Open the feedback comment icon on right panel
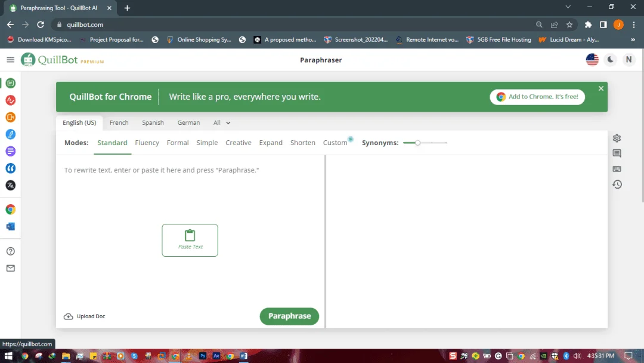The width and height of the screenshot is (644, 363). click(x=617, y=153)
